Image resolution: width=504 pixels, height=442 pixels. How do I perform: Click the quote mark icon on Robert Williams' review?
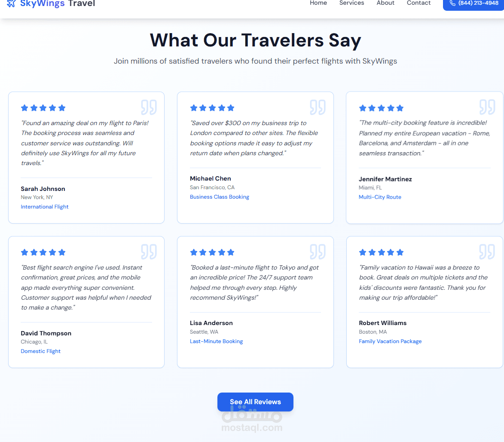[487, 252]
